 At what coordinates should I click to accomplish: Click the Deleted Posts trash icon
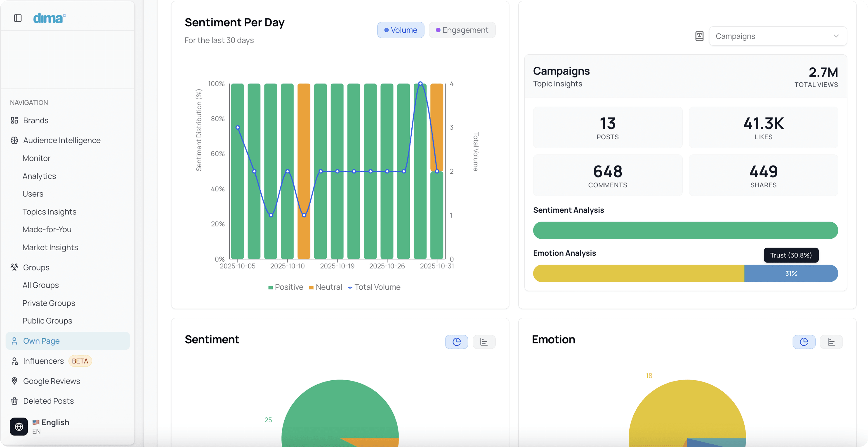[x=14, y=401]
